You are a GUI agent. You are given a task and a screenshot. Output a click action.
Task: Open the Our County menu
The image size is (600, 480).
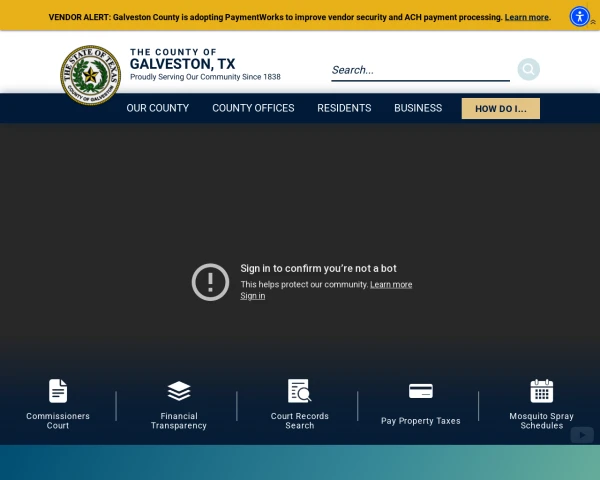pos(158,108)
